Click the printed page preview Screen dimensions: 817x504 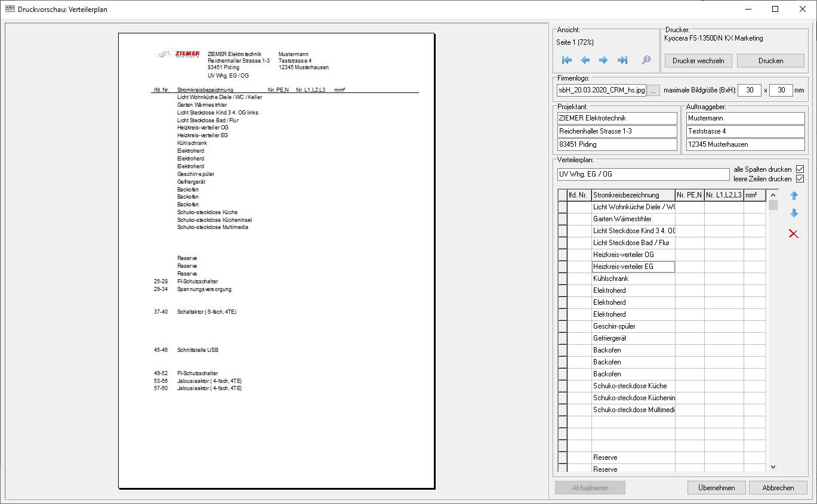click(x=277, y=261)
